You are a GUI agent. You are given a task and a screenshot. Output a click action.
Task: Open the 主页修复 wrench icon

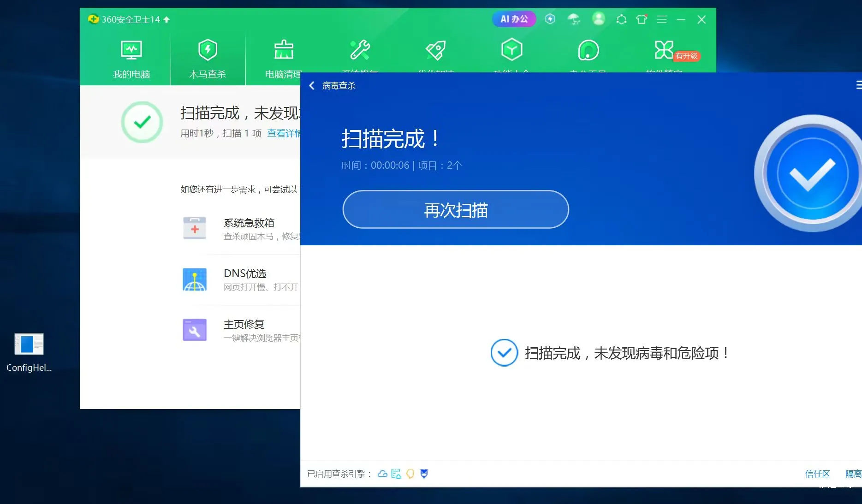(x=195, y=330)
